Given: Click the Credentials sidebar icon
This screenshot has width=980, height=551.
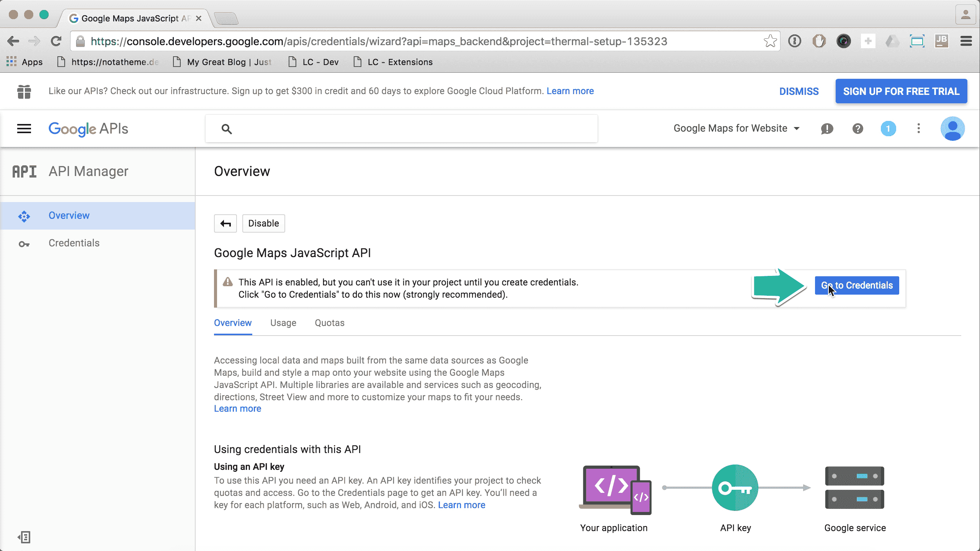Looking at the screenshot, I should coord(24,243).
